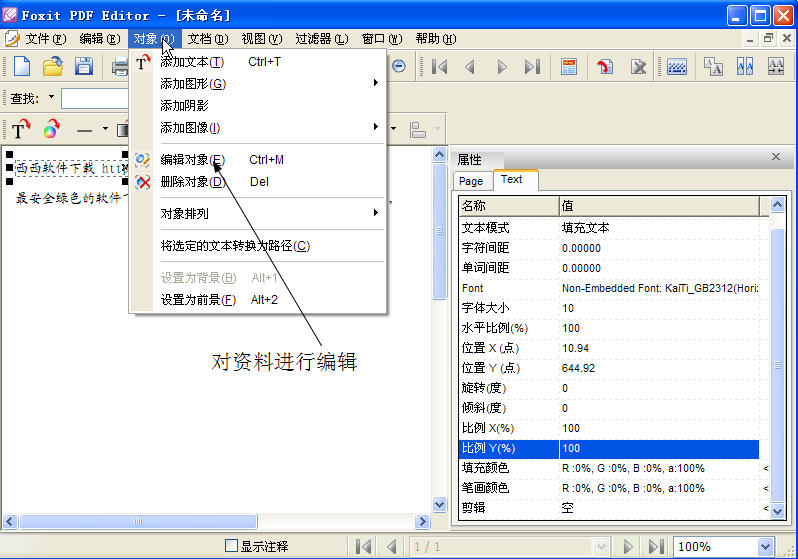Open a file using the folder icon

[52, 67]
